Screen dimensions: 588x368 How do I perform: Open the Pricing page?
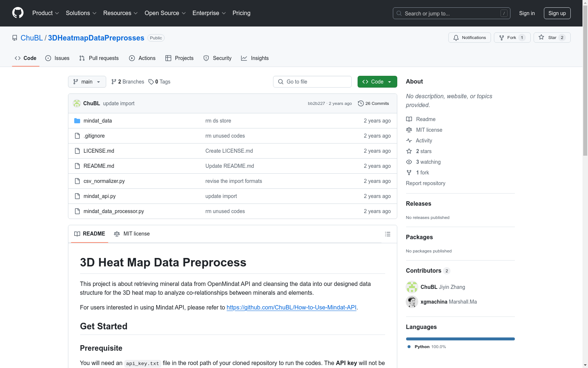click(x=241, y=13)
